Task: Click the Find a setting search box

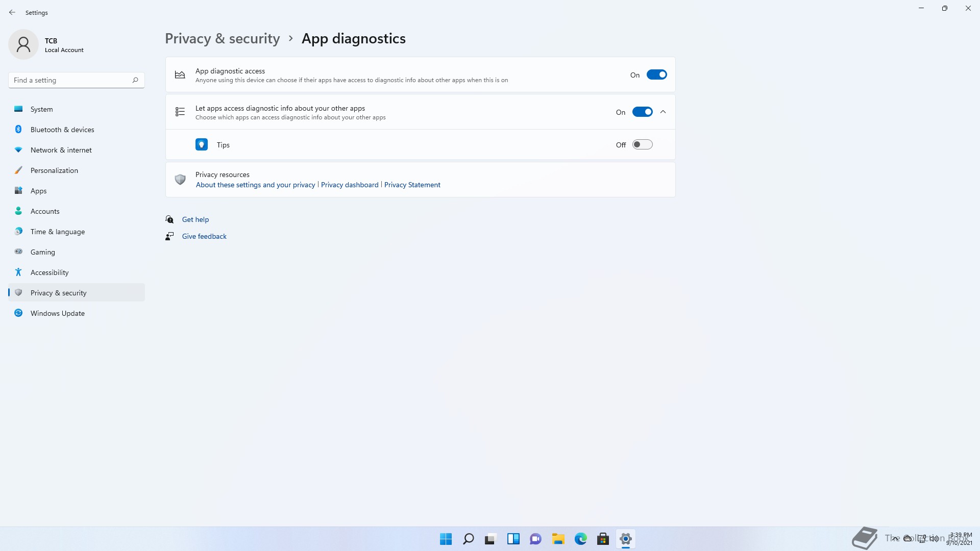Action: [x=77, y=80]
